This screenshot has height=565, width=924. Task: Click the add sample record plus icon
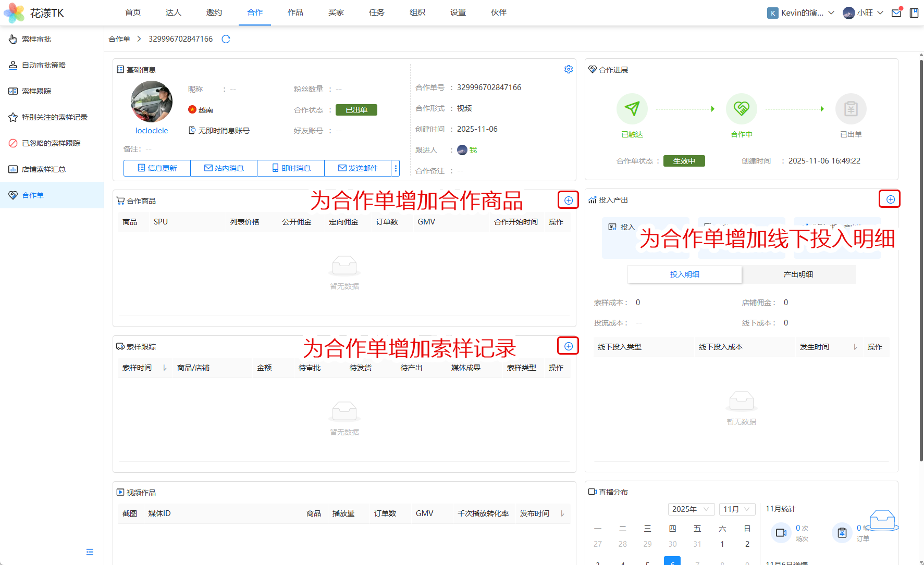pyautogui.click(x=568, y=346)
